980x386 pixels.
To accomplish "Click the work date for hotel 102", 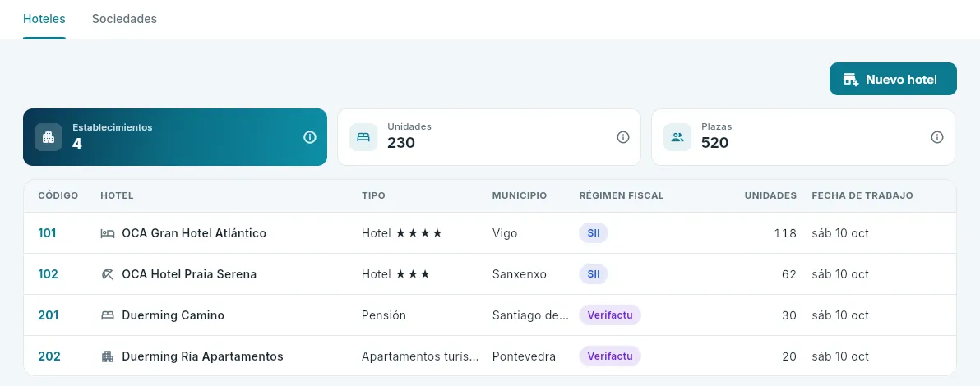I will 840,274.
